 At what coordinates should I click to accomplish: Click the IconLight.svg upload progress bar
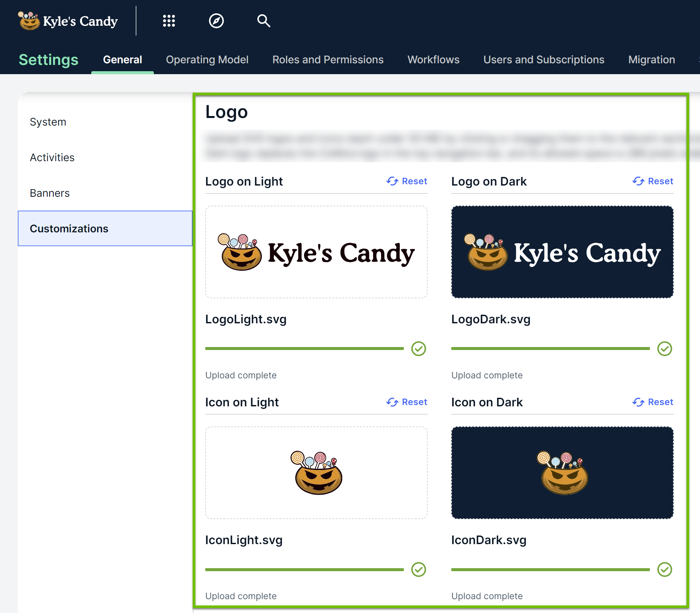[304, 569]
